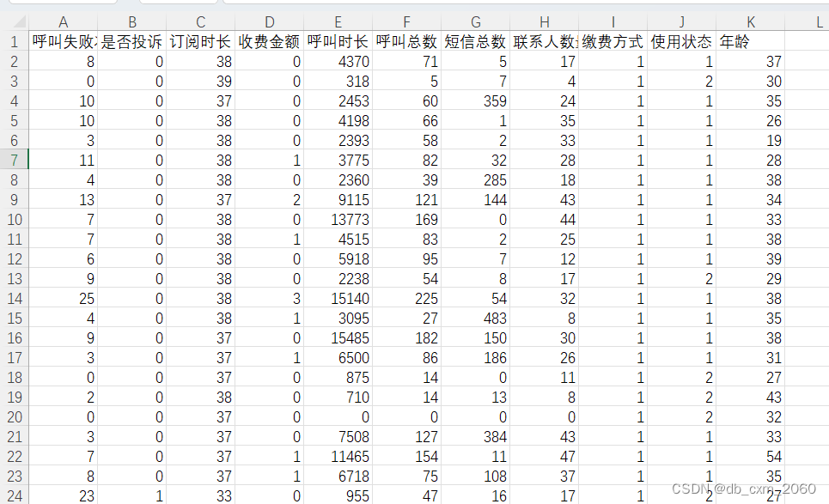Screen dimensions: 829x504
Task: Select row 20 header
Action: pos(15,416)
